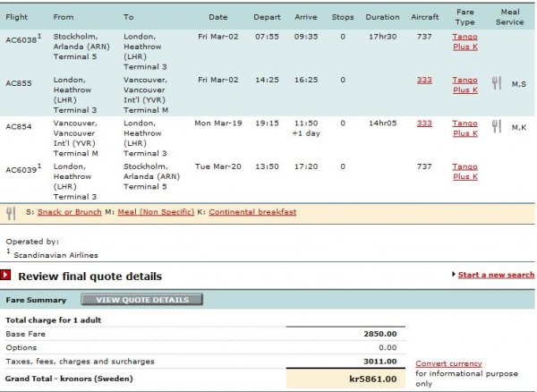View 333 aircraft details for flight AC855

coord(424,80)
